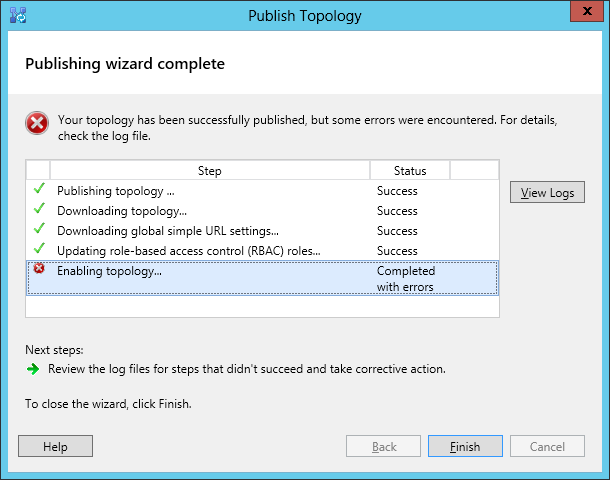Screen dimensions: 610x480
Task: Click the red error icon next to Enabling topology
Action: pos(39,269)
